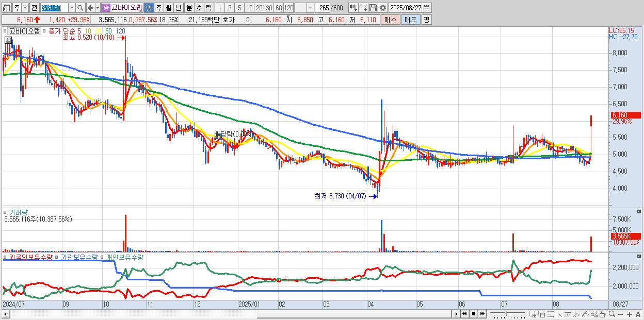This screenshot has height=320, width=644.
Task: Click the chart layout icon in the top-left corner
Action: (6, 8)
